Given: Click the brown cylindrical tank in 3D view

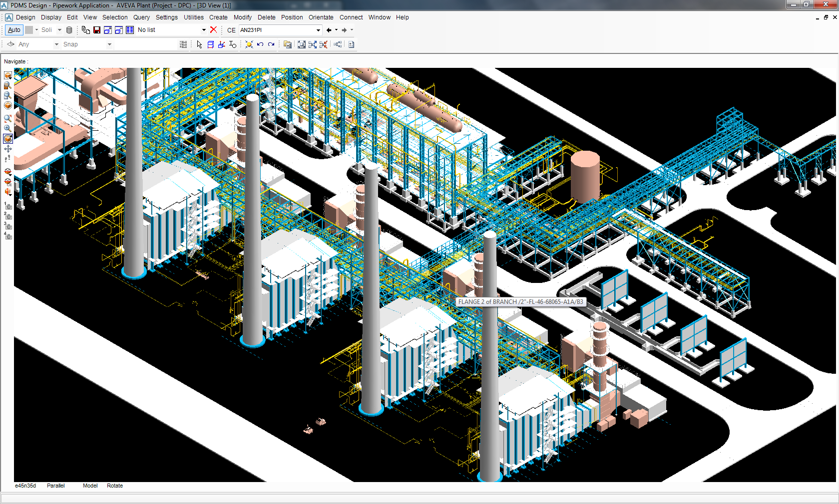Looking at the screenshot, I should click(585, 177).
